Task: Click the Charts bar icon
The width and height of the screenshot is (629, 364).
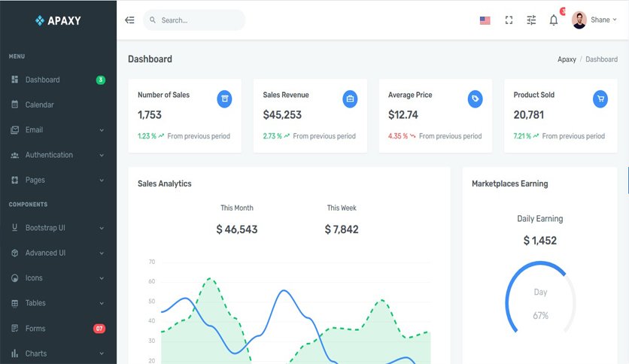Action: (x=15, y=353)
